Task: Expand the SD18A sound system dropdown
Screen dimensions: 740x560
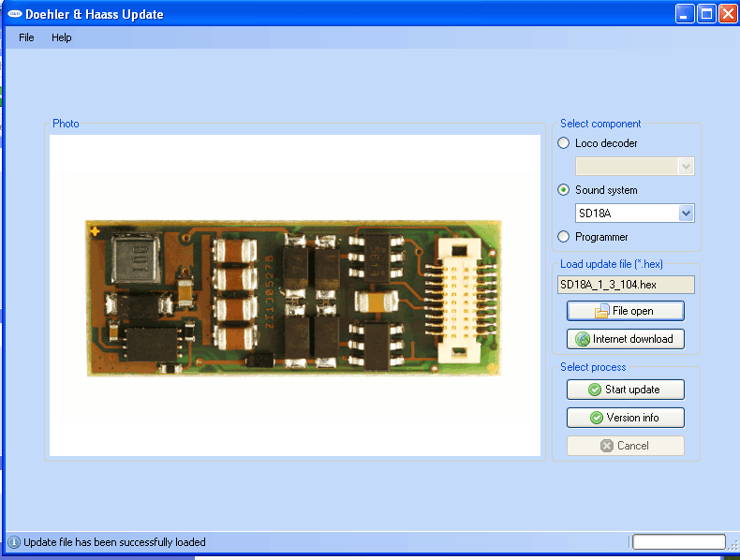Action: (687, 214)
